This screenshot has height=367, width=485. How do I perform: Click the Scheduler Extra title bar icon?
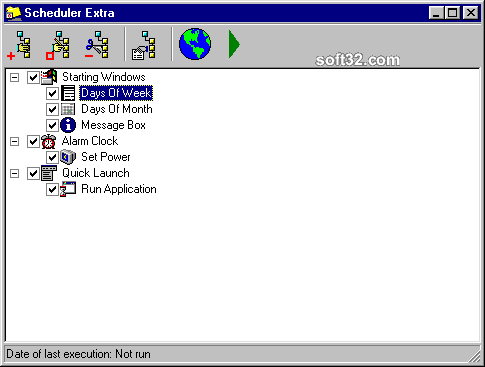[x=14, y=13]
